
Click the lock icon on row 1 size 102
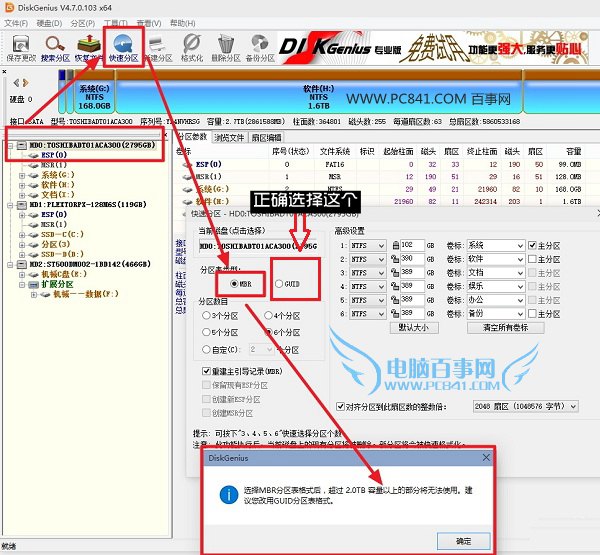[x=395, y=245]
